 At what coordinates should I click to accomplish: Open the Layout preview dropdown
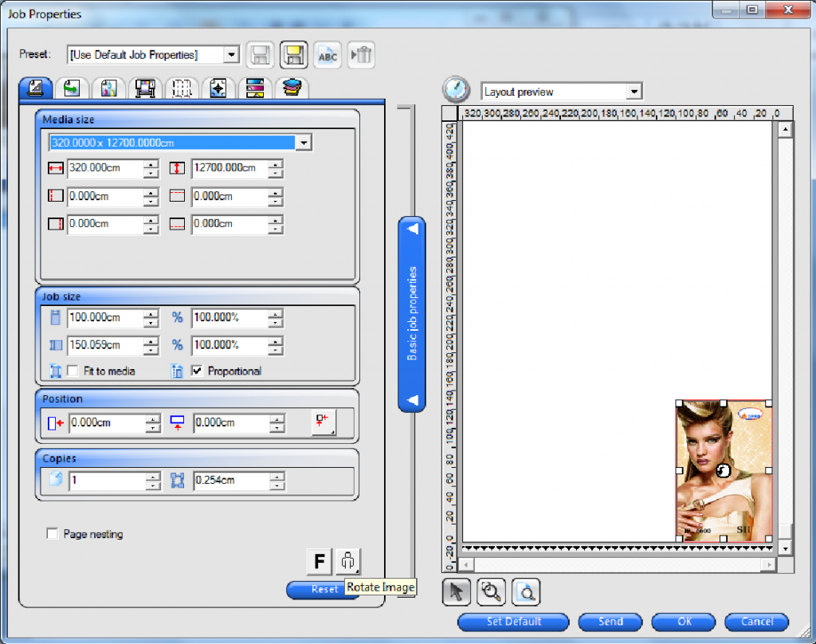tap(635, 90)
